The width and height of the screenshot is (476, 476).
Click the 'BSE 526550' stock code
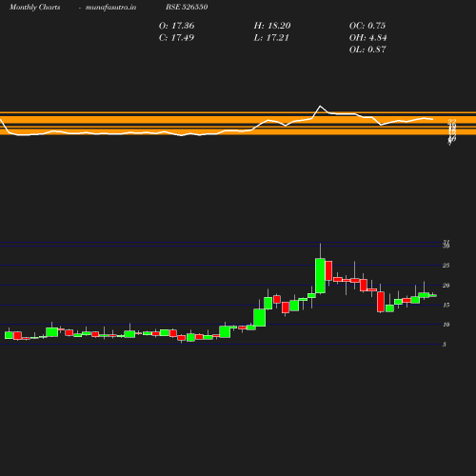[187, 7]
